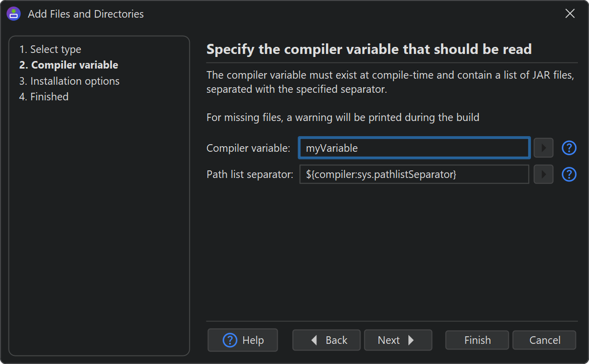Image resolution: width=589 pixels, height=364 pixels.
Task: Click the Help button
Action: point(243,340)
